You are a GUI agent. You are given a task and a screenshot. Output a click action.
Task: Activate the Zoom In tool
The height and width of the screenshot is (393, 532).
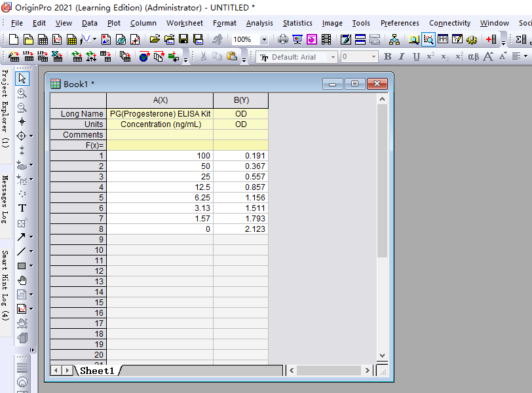(x=22, y=93)
